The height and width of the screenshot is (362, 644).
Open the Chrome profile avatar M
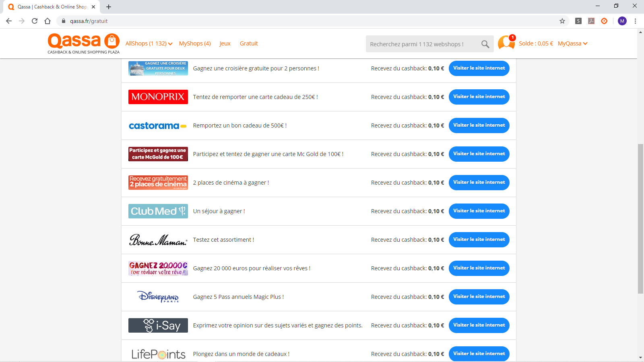(622, 21)
